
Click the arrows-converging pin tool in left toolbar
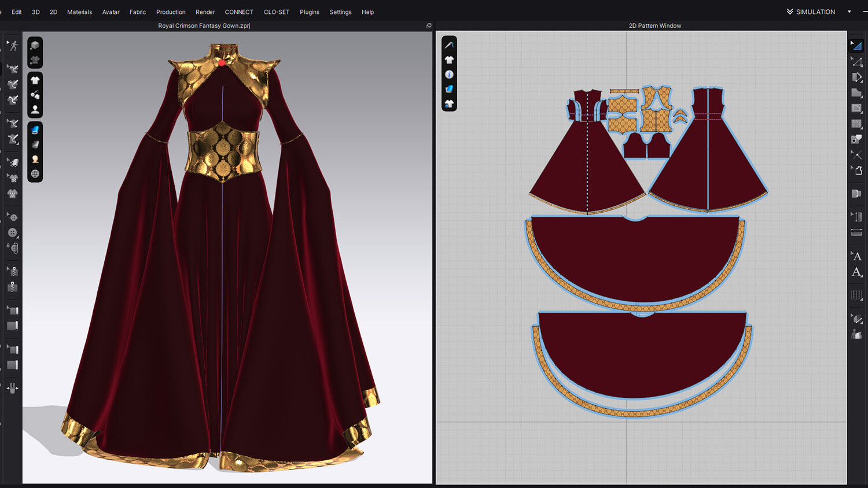coord(13,389)
